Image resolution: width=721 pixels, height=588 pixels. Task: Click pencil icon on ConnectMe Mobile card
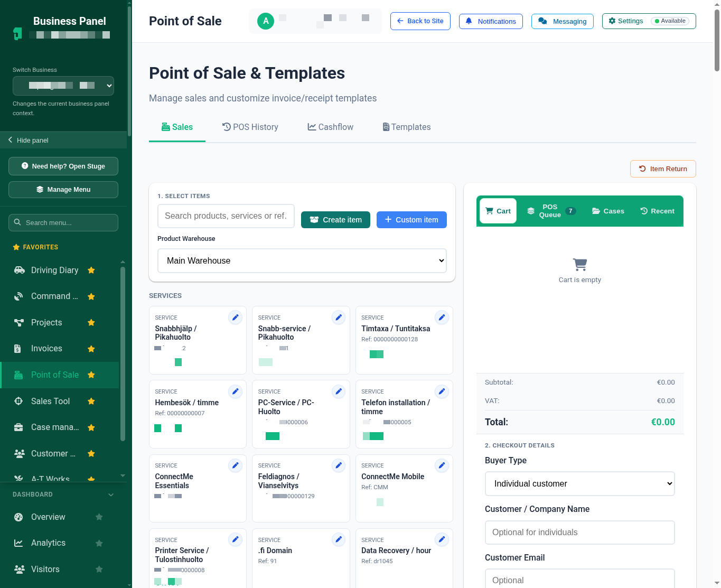coord(442,465)
